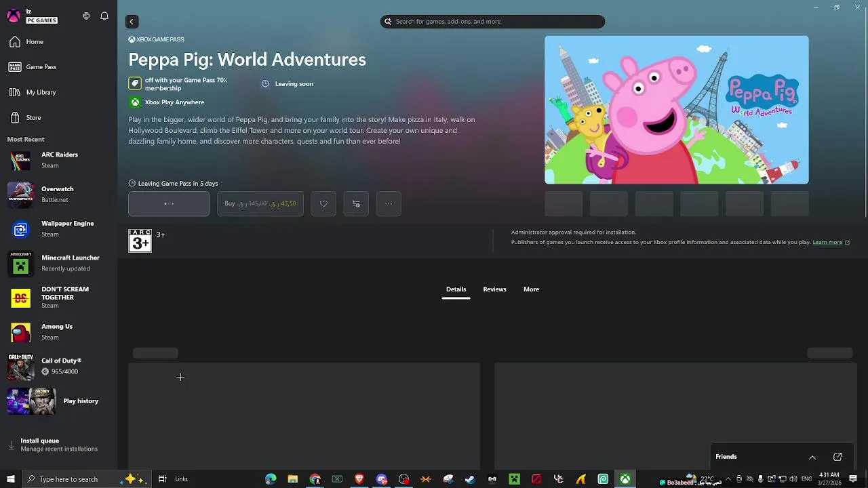Pop out the Friends panel

pyautogui.click(x=837, y=457)
